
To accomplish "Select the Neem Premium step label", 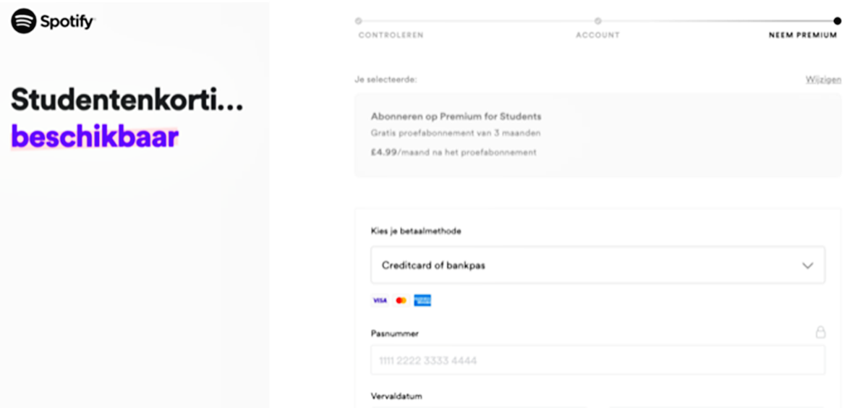I will [x=803, y=35].
